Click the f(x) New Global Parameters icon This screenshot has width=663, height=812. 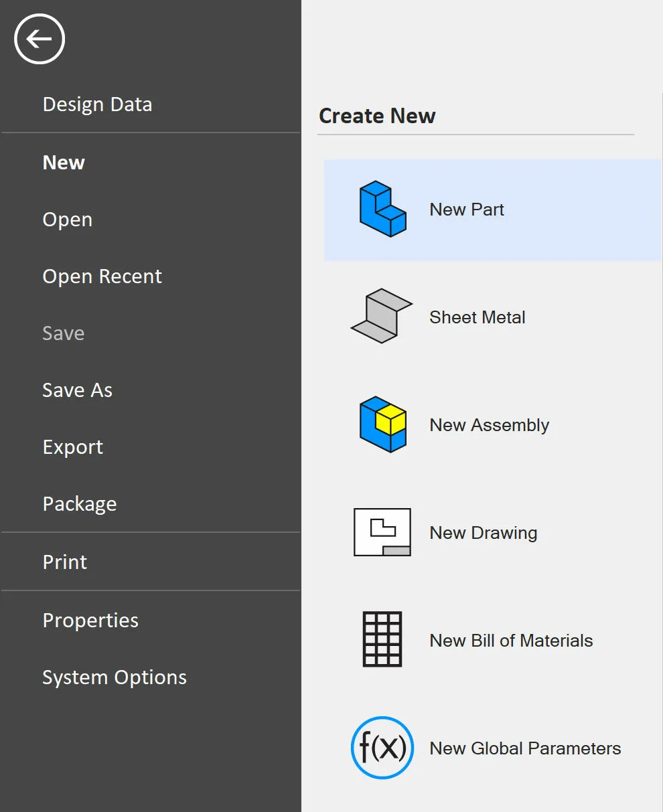point(382,748)
